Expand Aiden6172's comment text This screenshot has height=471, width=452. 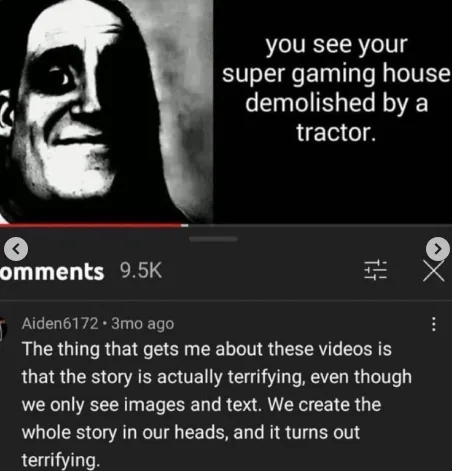coord(217,405)
